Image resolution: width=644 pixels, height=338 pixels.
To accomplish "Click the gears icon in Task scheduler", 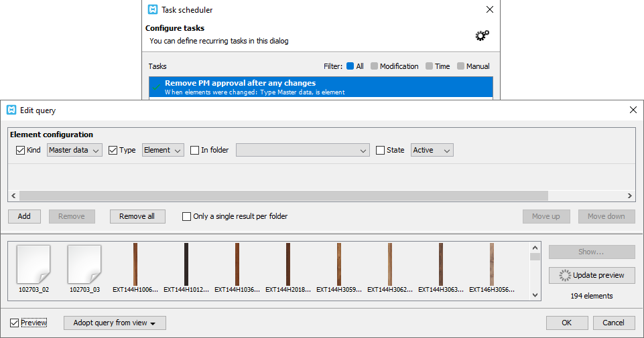I will click(x=482, y=35).
